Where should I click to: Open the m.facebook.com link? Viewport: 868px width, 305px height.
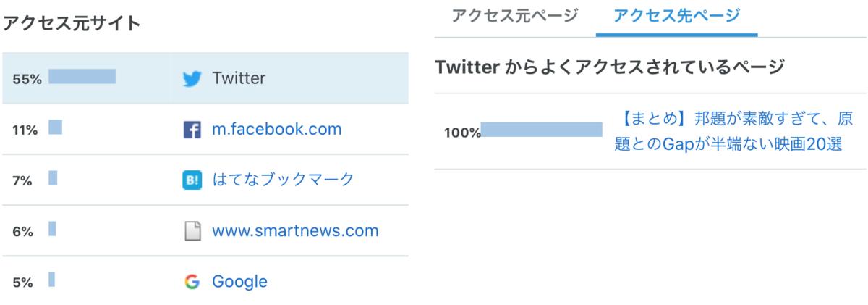pos(276,130)
